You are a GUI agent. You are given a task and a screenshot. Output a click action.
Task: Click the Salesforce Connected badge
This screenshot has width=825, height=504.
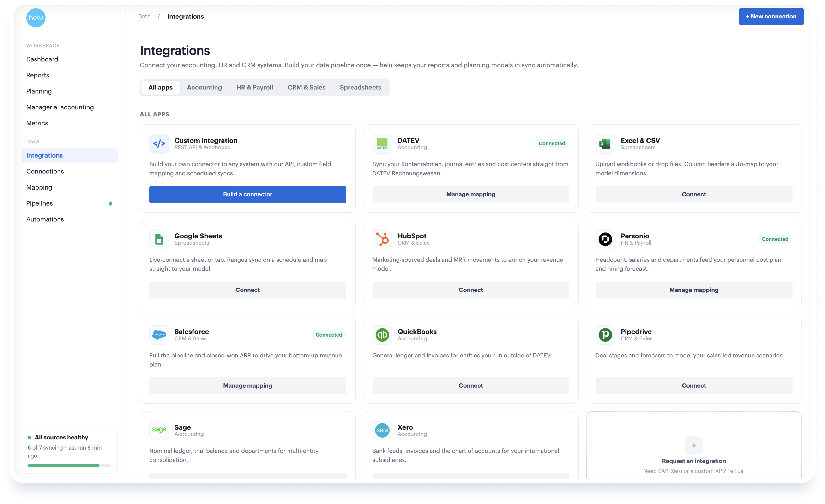point(328,335)
